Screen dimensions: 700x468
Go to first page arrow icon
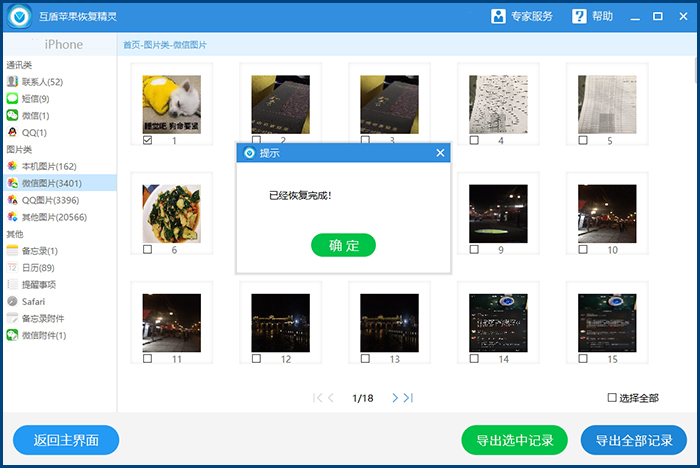pyautogui.click(x=317, y=397)
